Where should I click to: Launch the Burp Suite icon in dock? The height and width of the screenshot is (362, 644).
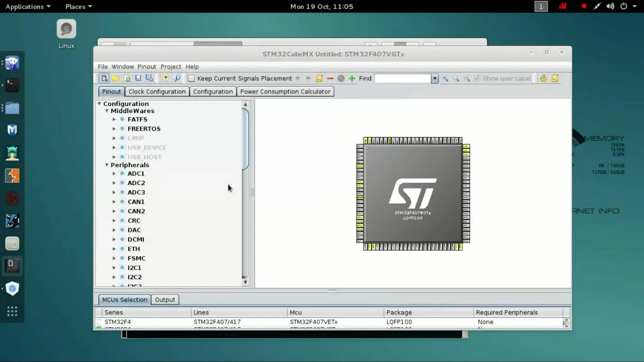point(12,175)
